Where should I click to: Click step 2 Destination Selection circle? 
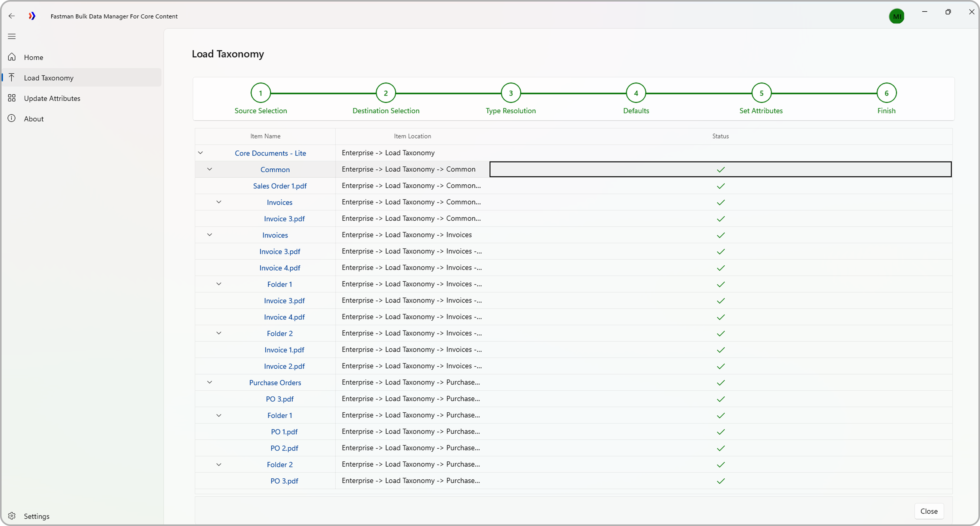coord(386,93)
